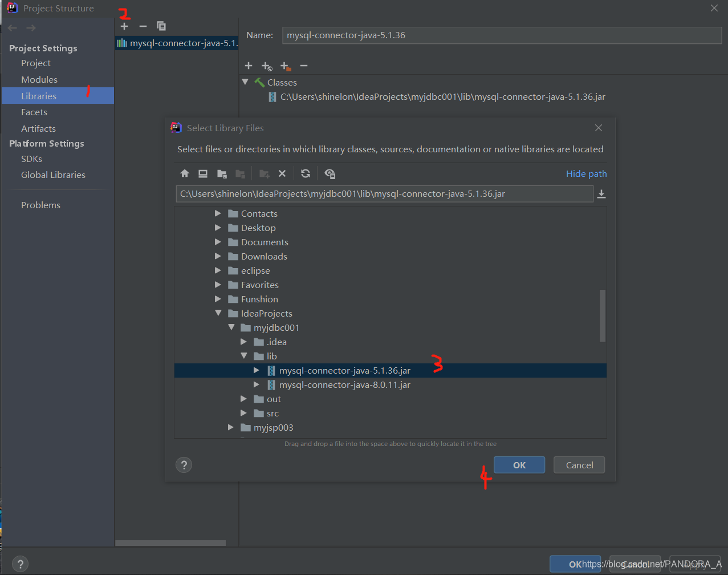728x575 pixels.
Task: Click the forward arrow in Project Structure
Action: tap(31, 28)
